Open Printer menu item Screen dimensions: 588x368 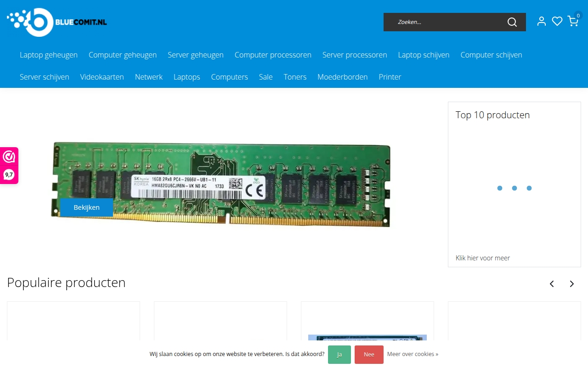pos(390,77)
